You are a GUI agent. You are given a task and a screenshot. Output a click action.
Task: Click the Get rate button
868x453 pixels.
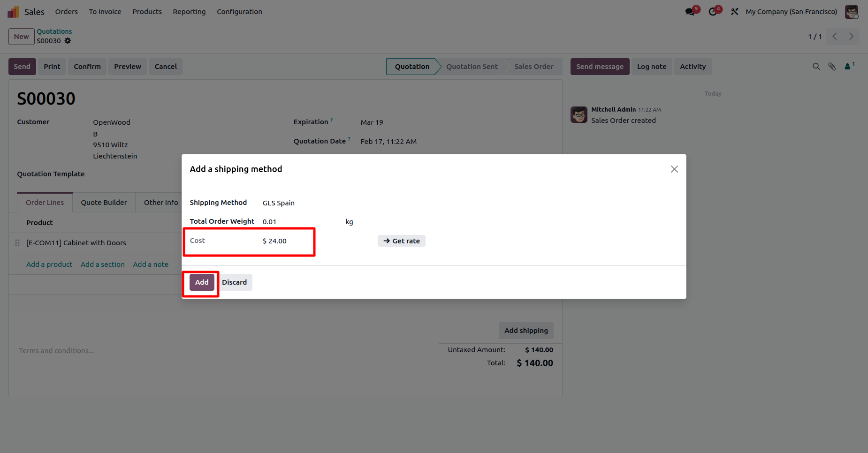[x=402, y=241]
